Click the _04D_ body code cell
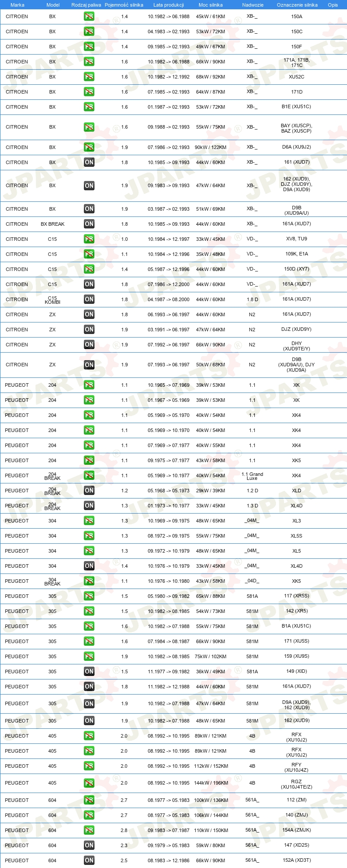 click(x=252, y=581)
